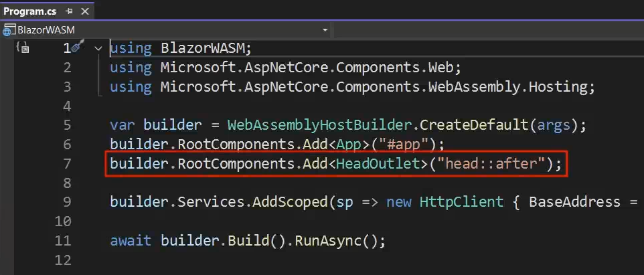The width and height of the screenshot is (644, 275).
Task: Click 'Microsoft.AspNetCore.Components.Web;' on line 2
Action: (311, 68)
